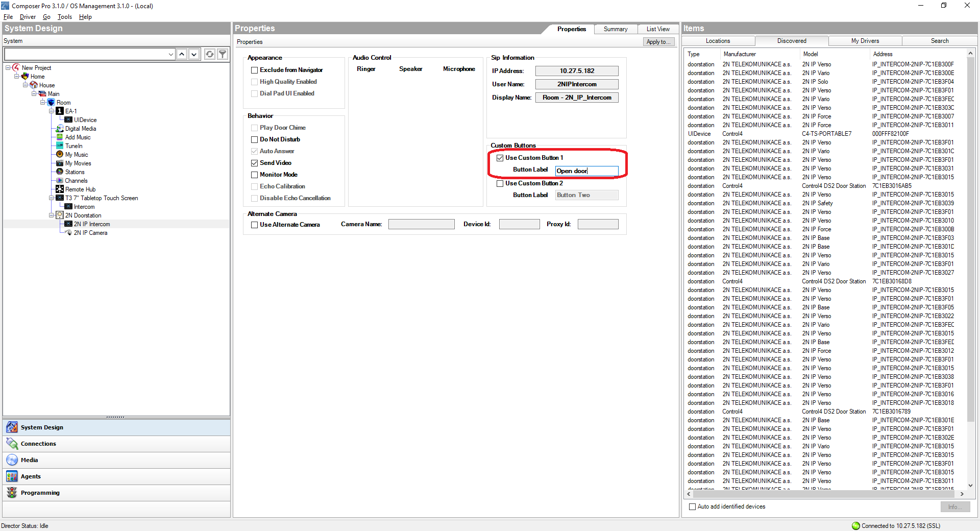
Task: Collapse the 2N Doorstation tree node
Action: tap(52, 215)
